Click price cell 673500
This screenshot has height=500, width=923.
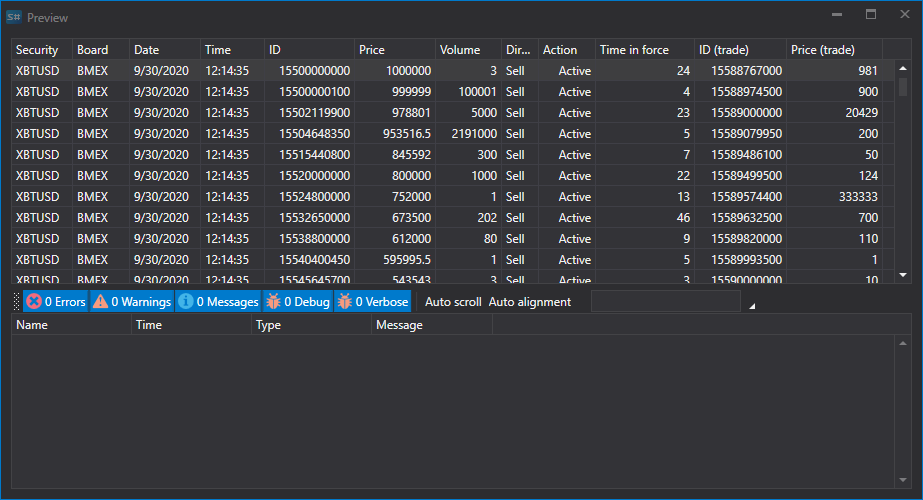coord(395,218)
